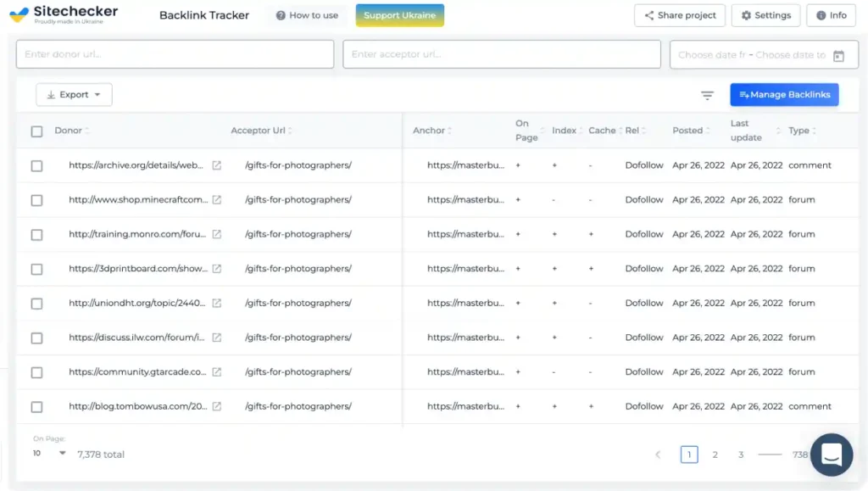Go to pagination page 3
This screenshot has height=491, width=868.
[x=741, y=455]
